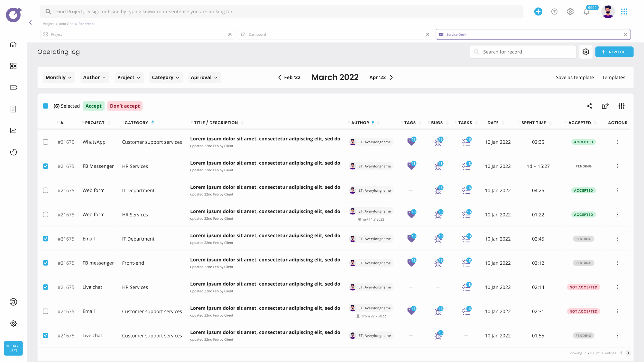Open actions menu for FB Messenger HR row

click(618, 166)
